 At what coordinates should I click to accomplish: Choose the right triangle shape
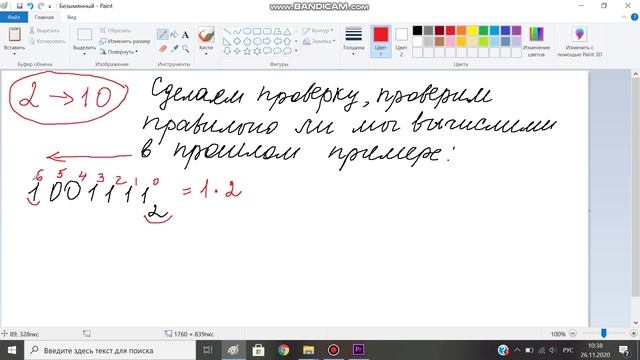tap(227, 41)
